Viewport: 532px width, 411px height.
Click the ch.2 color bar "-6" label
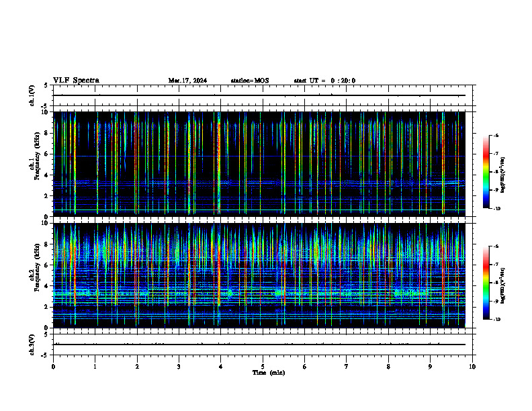tap(496, 246)
